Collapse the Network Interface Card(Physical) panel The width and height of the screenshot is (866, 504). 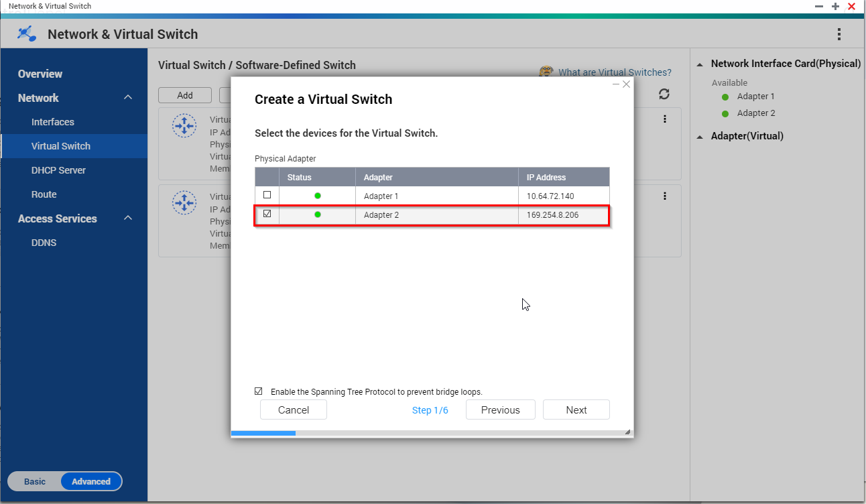(700, 64)
